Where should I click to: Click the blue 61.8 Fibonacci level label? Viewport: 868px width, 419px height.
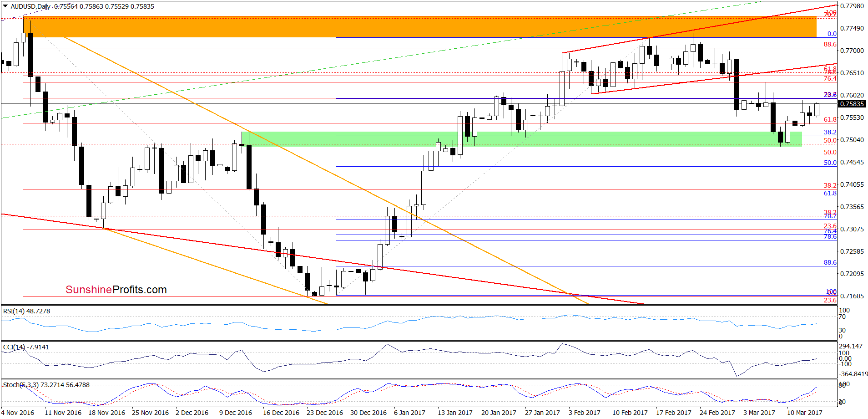[830, 193]
